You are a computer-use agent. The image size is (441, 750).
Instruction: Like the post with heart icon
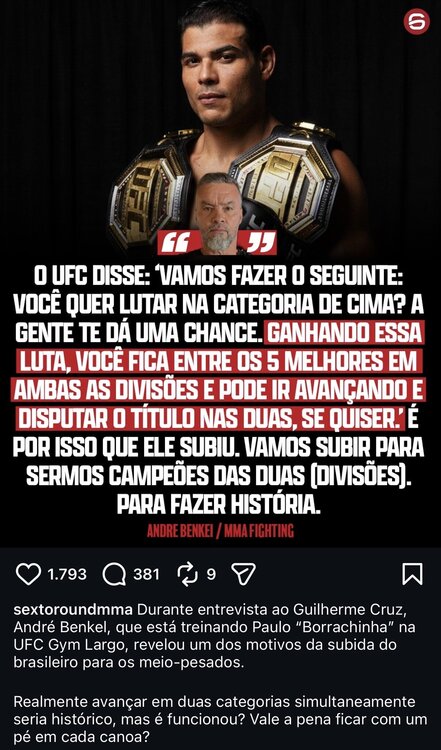29,574
